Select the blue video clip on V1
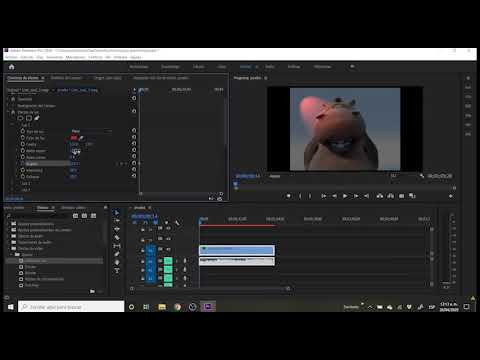Image resolution: width=480 pixels, height=360 pixels. coord(237,250)
